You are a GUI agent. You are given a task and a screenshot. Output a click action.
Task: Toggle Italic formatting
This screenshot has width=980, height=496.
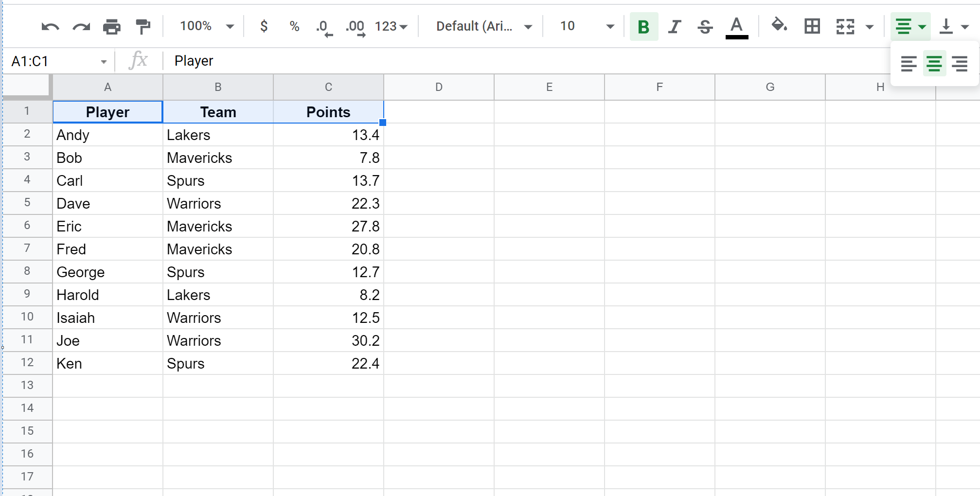tap(674, 27)
